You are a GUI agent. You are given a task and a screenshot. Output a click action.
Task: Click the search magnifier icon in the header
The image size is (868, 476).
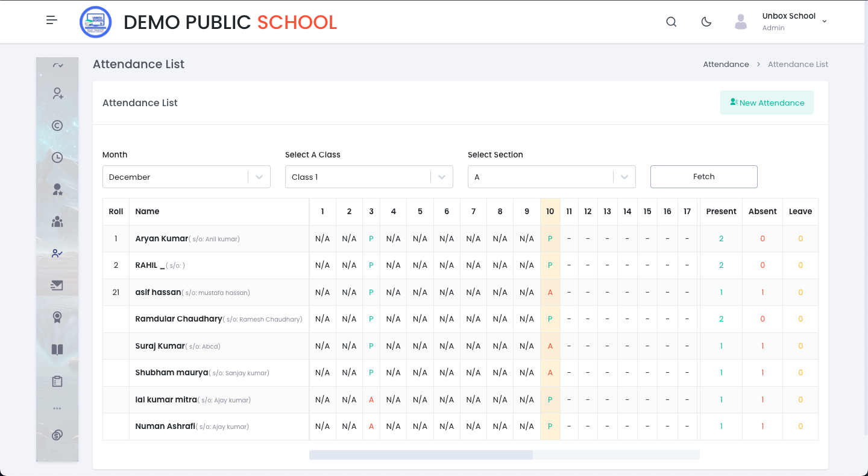tap(671, 22)
